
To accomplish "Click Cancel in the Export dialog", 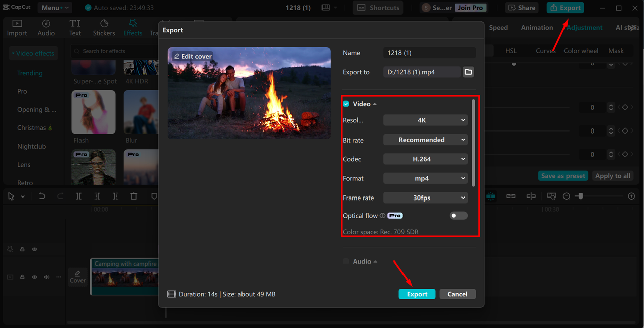I will (457, 294).
